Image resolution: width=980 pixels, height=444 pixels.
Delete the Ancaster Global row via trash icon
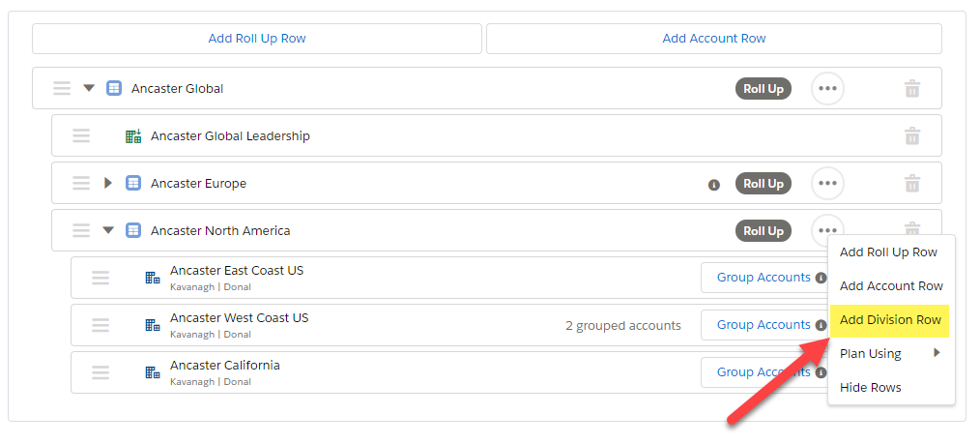912,89
